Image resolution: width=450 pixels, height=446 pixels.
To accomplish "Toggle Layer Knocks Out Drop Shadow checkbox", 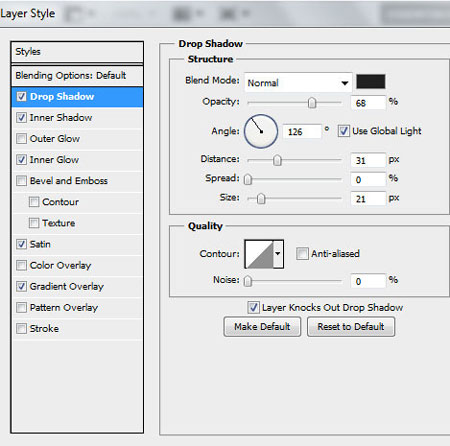I will tap(253, 307).
